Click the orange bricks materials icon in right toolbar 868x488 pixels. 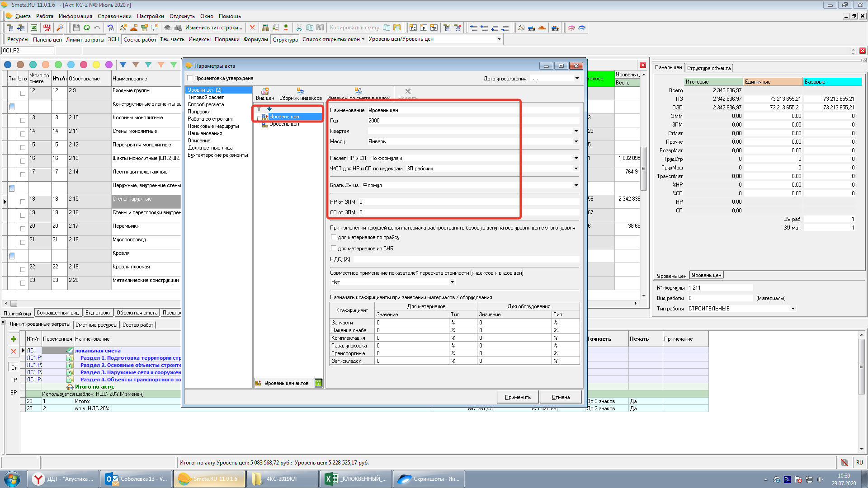(x=542, y=28)
